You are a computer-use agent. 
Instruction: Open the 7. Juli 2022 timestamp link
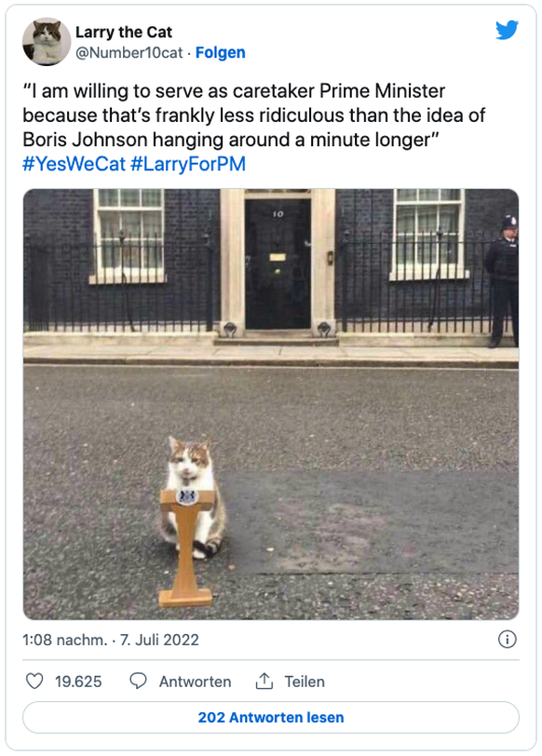(159, 640)
